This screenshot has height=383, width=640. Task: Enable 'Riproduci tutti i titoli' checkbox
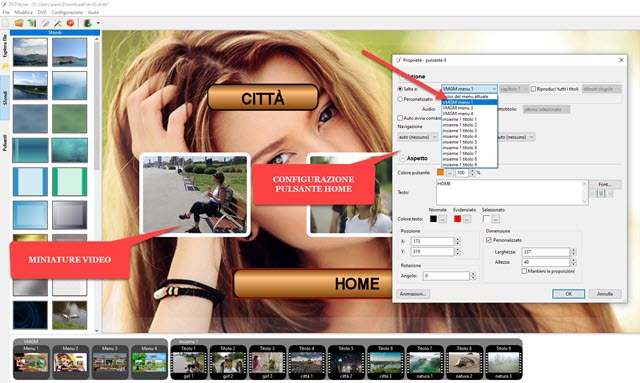pos(533,89)
